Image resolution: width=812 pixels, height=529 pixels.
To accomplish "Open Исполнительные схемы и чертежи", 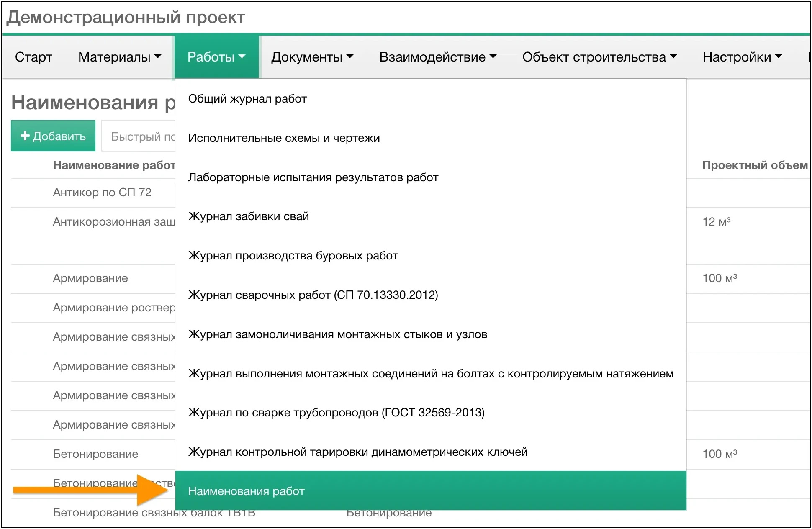I will [x=284, y=138].
